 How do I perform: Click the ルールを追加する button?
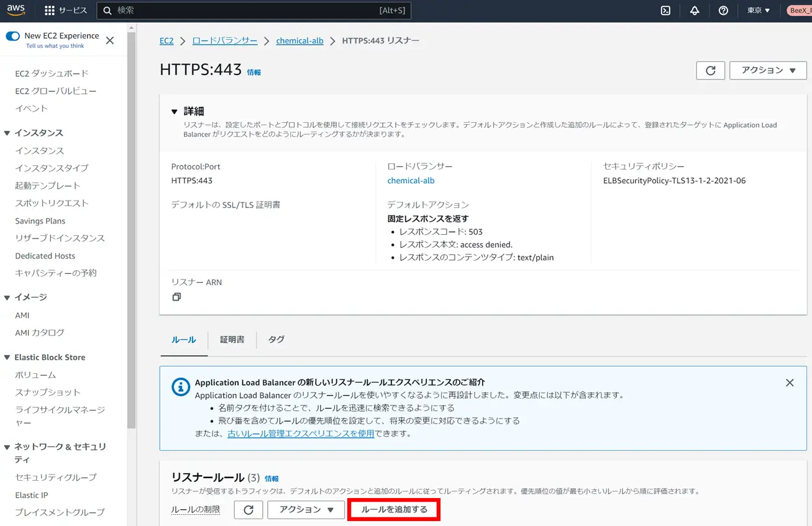(395, 510)
